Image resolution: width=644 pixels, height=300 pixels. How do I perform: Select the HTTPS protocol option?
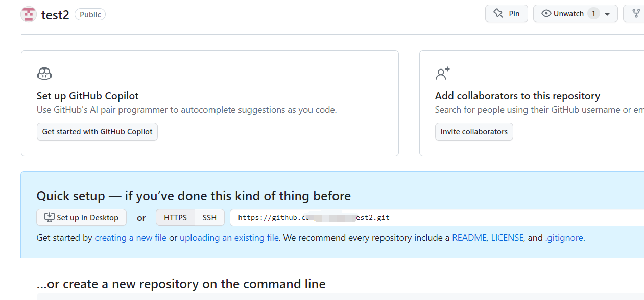(x=175, y=217)
